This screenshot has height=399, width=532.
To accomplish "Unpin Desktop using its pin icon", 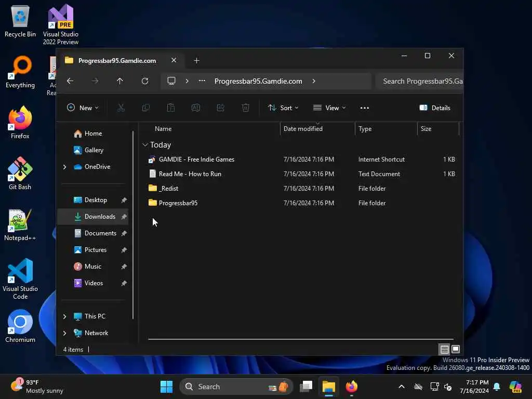I will point(124,201).
